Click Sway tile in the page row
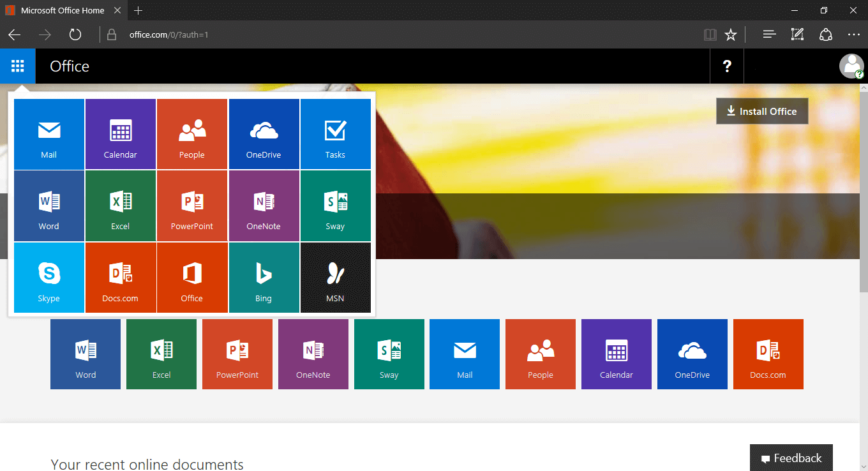The width and height of the screenshot is (868, 471). pyautogui.click(x=389, y=354)
